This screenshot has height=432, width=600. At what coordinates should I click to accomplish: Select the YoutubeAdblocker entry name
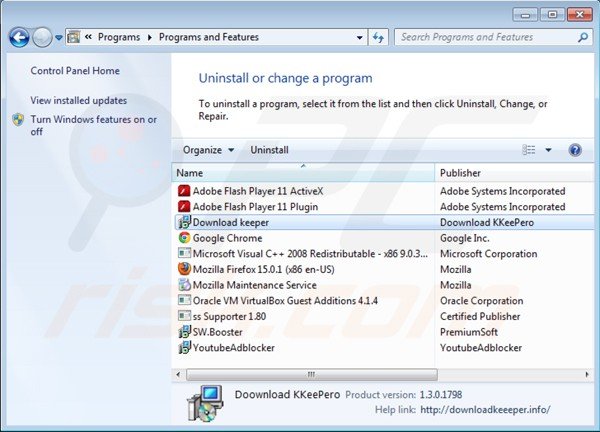(x=233, y=348)
